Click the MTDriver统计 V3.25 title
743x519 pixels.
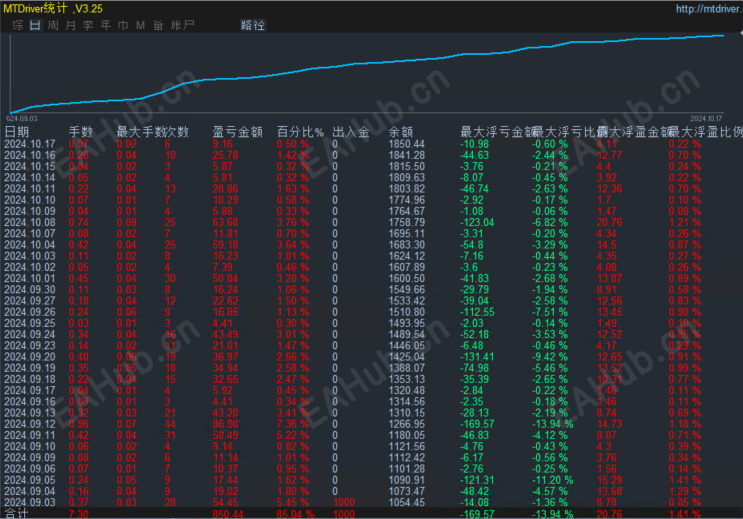pyautogui.click(x=53, y=9)
